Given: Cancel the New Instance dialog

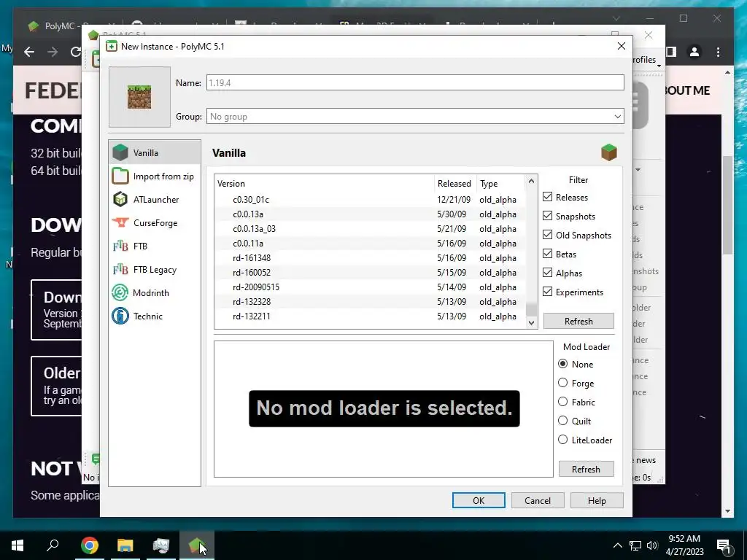Looking at the screenshot, I should tap(538, 500).
